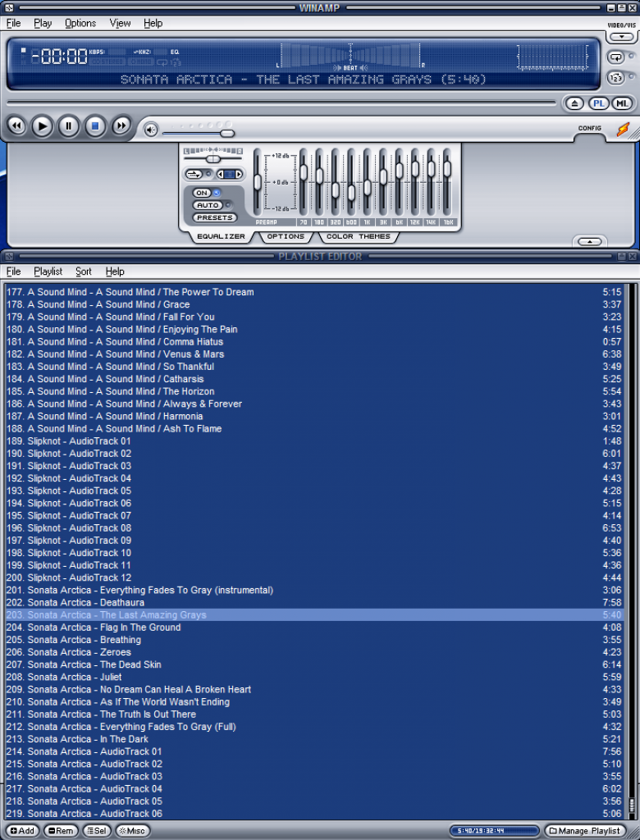Click the Add button in playlist
This screenshot has width=640, height=840.
tap(22, 831)
